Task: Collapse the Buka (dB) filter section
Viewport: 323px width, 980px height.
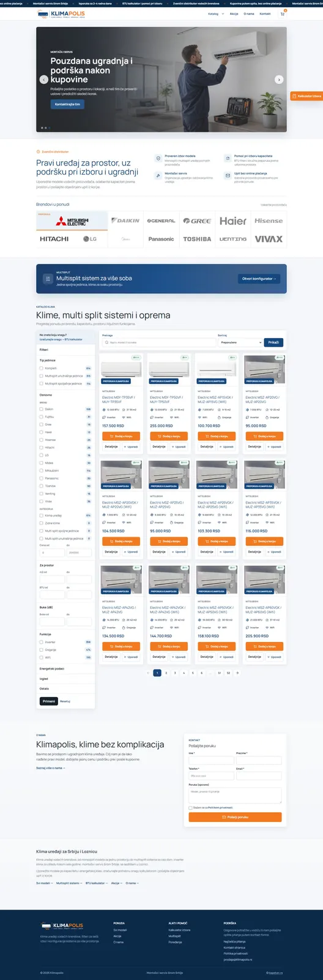Action: pos(65,608)
